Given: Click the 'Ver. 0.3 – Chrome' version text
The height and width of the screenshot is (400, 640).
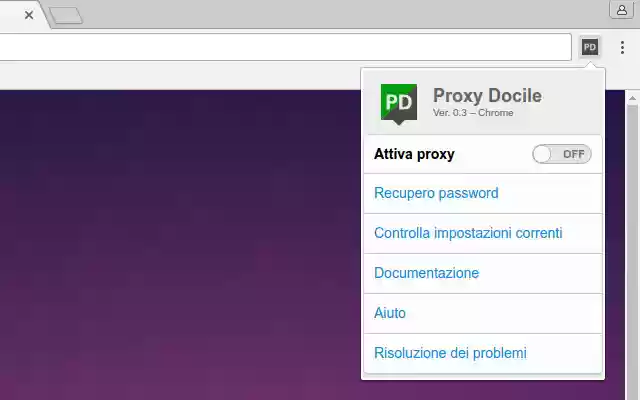Looking at the screenshot, I should [x=473, y=113].
